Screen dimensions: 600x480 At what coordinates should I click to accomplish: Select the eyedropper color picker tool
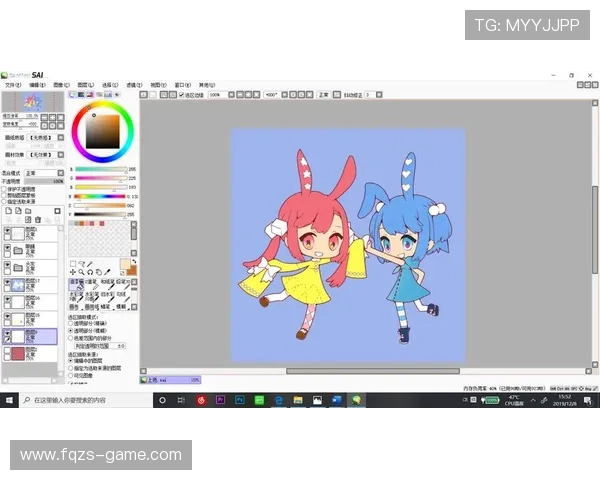[x=108, y=272]
